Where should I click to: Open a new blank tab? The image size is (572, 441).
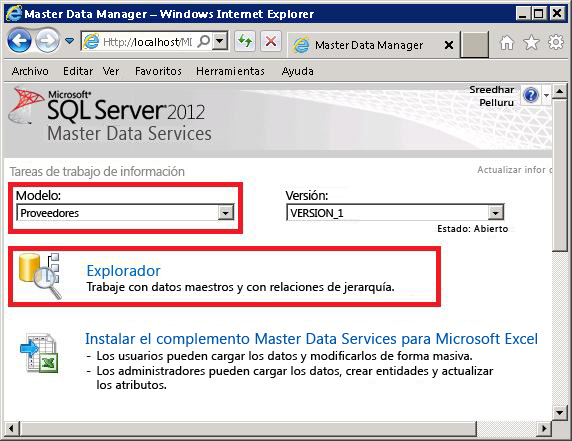point(474,45)
